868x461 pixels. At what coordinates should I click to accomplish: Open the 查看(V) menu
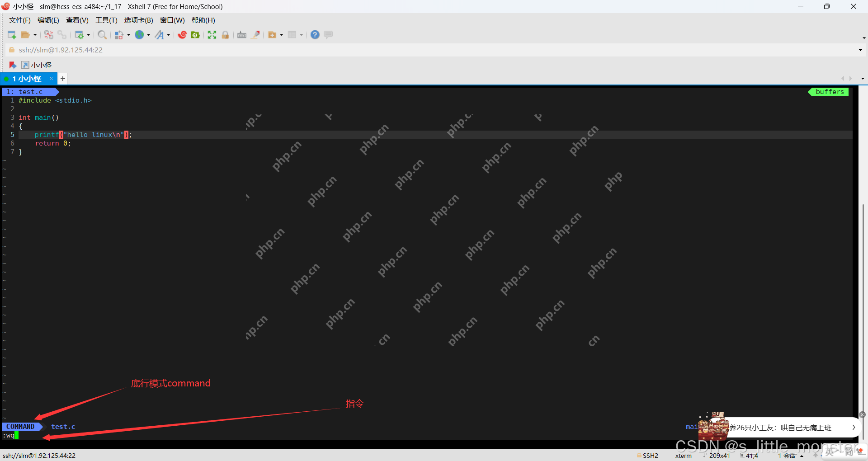pos(77,20)
